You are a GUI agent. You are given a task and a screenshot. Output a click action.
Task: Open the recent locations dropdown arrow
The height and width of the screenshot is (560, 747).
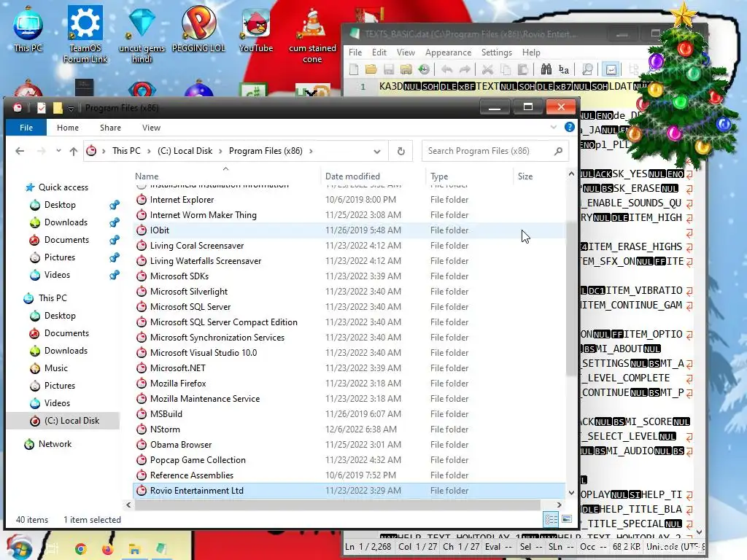coord(58,150)
